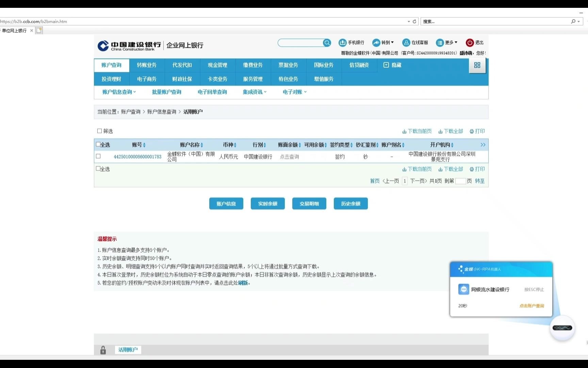Open 在线客服 online service

click(x=415, y=43)
